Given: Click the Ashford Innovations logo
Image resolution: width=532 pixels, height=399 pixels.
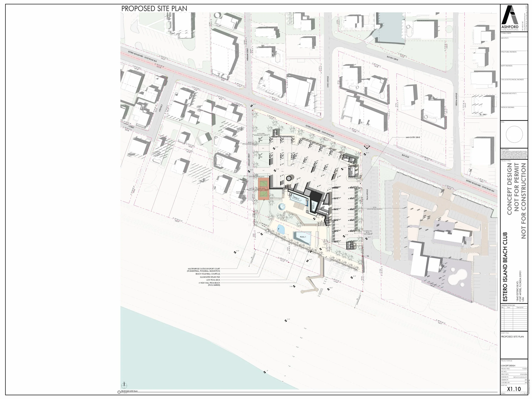Looking at the screenshot, I should 510,18.
